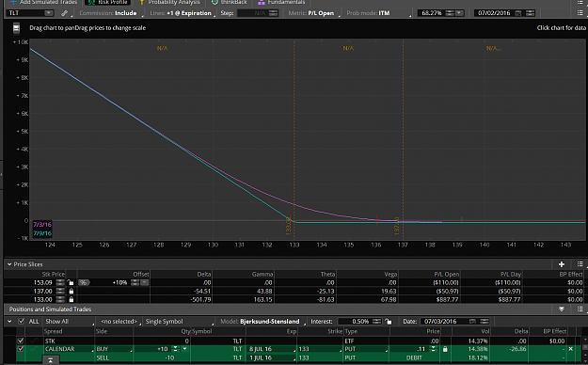Open the calendar icon beside 07/02/2016
Screen dimensions: 588x365
tap(517, 13)
